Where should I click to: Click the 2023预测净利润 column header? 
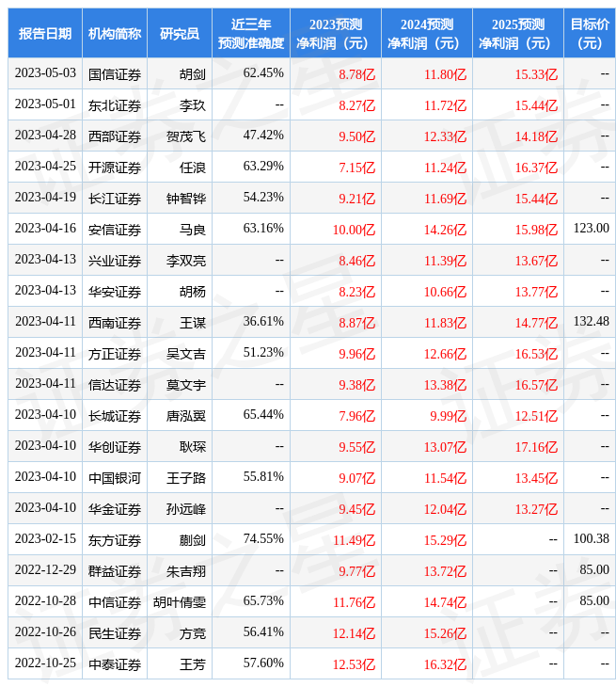pyautogui.click(x=336, y=33)
